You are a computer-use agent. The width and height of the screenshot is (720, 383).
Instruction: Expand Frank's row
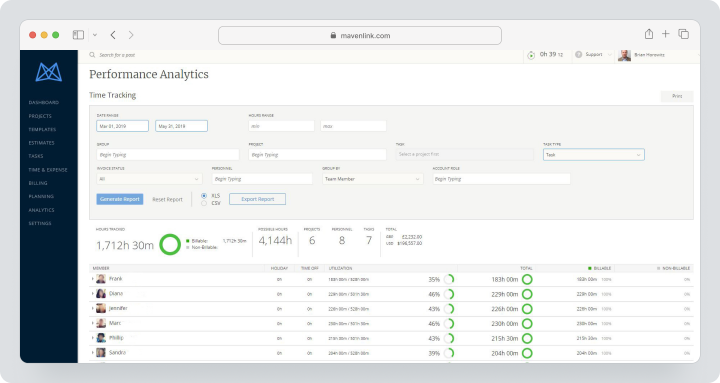click(92, 279)
